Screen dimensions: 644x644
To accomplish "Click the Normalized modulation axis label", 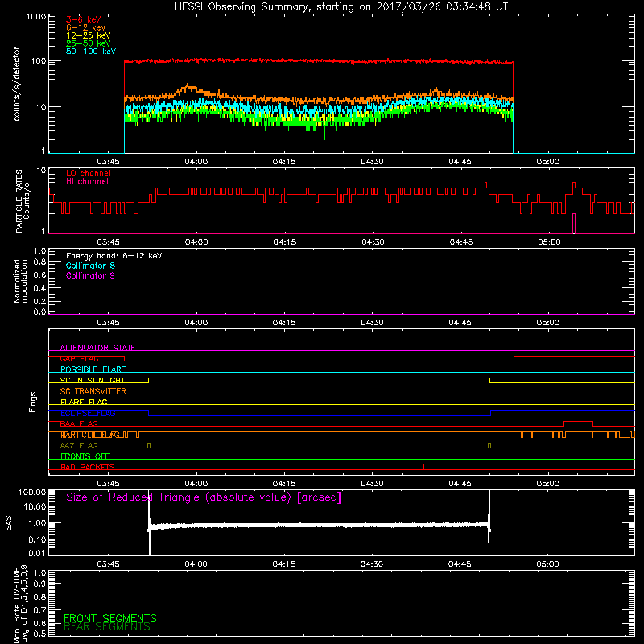I will coord(20,281).
